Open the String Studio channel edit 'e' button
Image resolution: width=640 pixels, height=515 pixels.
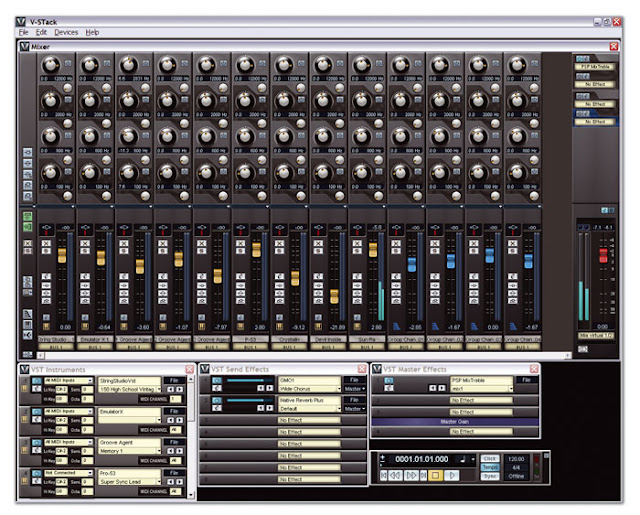[46, 277]
